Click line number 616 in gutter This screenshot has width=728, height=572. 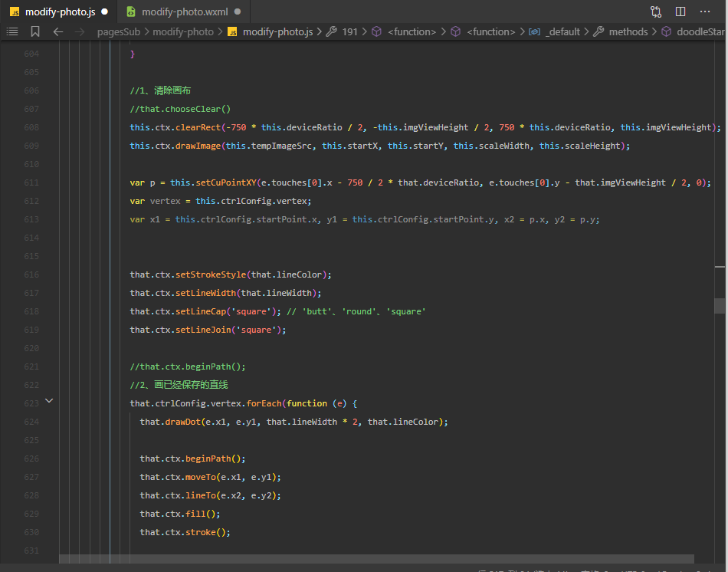point(31,274)
